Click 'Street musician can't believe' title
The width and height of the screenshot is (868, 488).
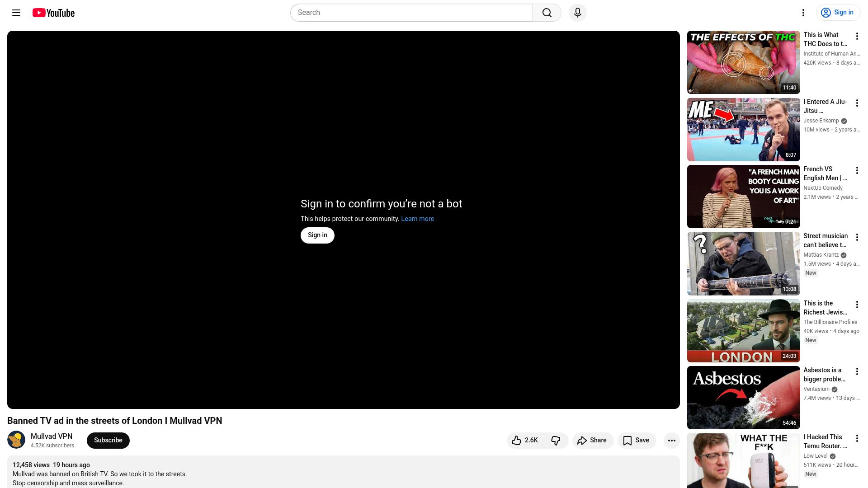826,240
